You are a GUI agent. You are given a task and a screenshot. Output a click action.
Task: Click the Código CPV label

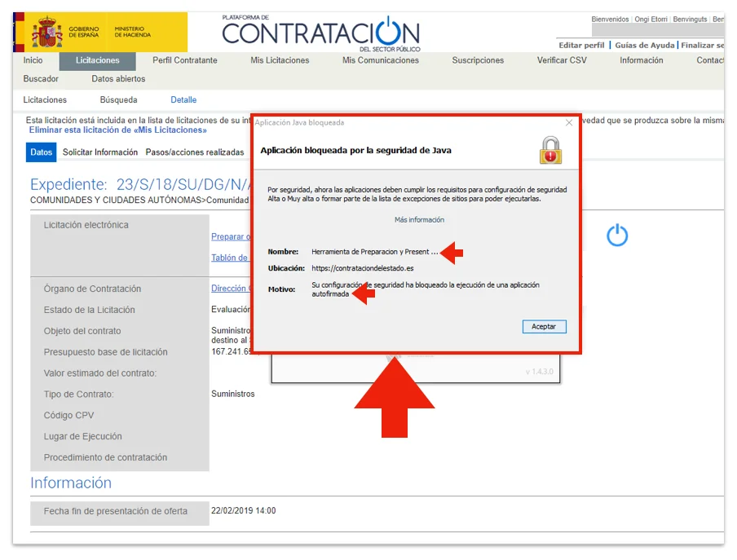point(68,415)
